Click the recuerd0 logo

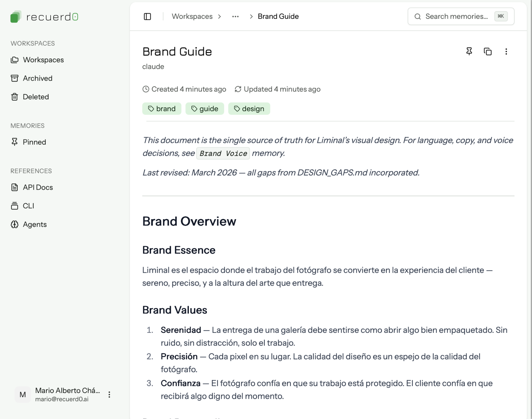[44, 16]
